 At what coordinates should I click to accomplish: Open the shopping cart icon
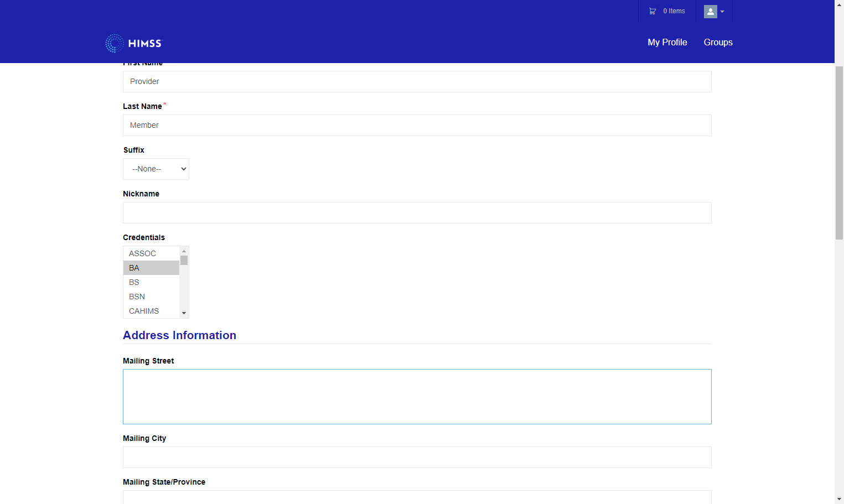653,11
